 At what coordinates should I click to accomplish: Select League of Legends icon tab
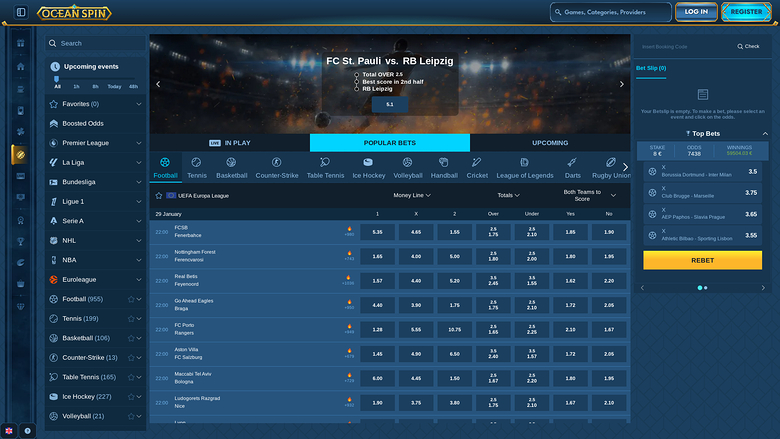tap(525, 168)
